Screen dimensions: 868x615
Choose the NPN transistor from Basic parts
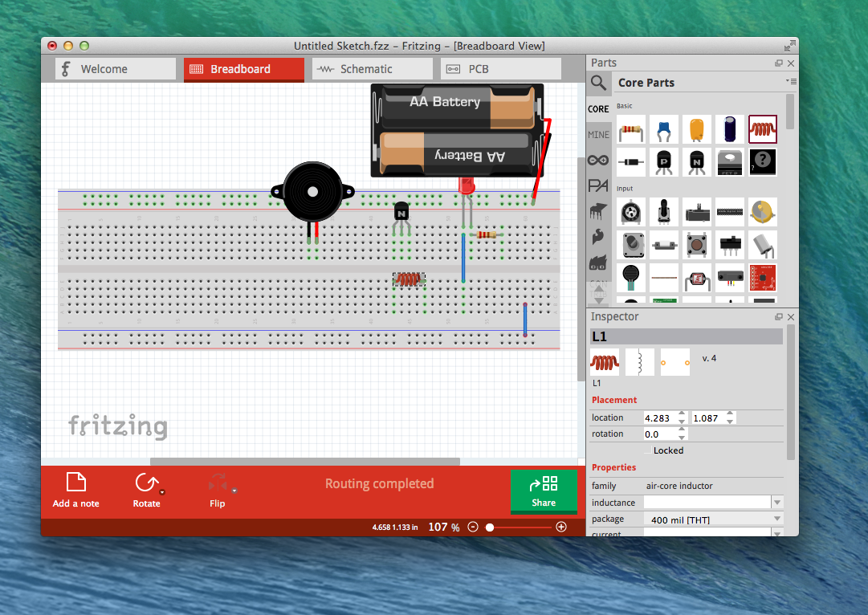696,161
